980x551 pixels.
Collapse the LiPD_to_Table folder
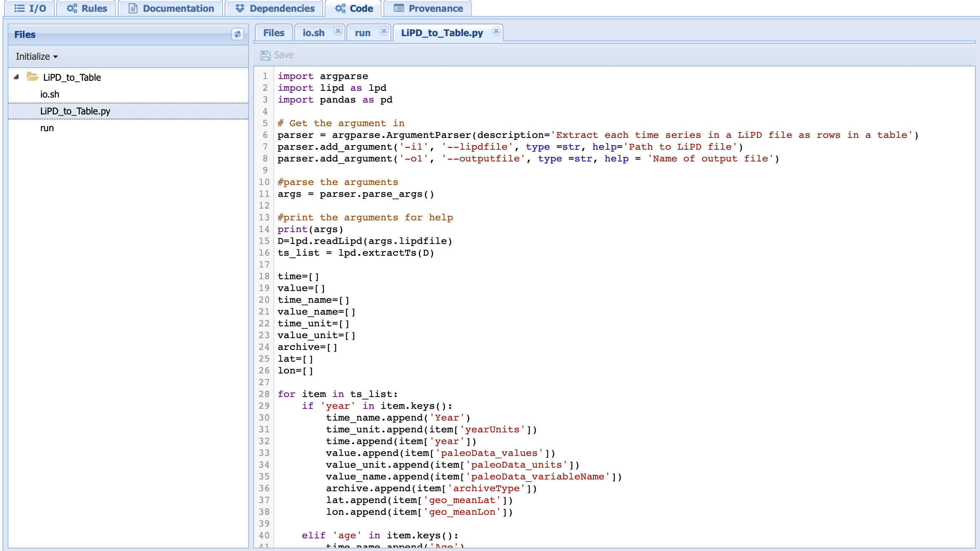[x=16, y=77]
